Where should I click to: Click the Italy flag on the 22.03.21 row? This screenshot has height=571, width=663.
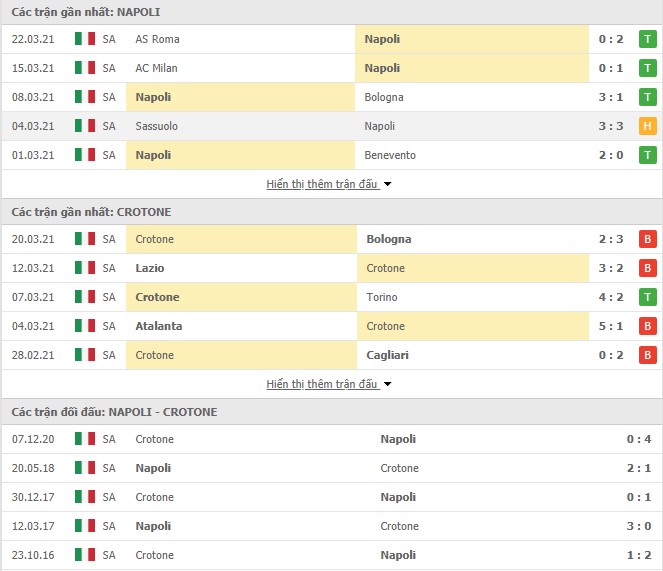click(85, 39)
